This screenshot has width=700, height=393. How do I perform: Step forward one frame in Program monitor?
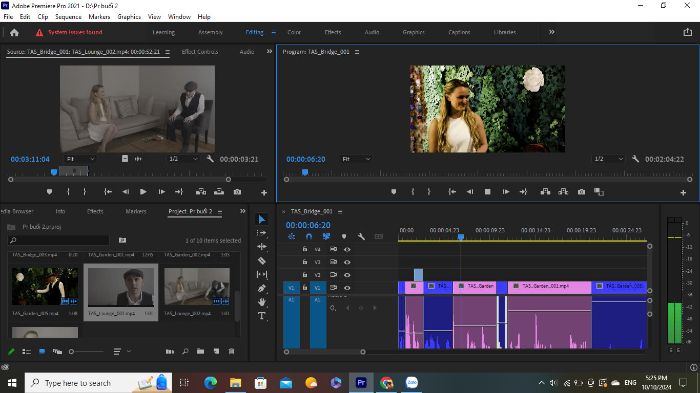(505, 192)
